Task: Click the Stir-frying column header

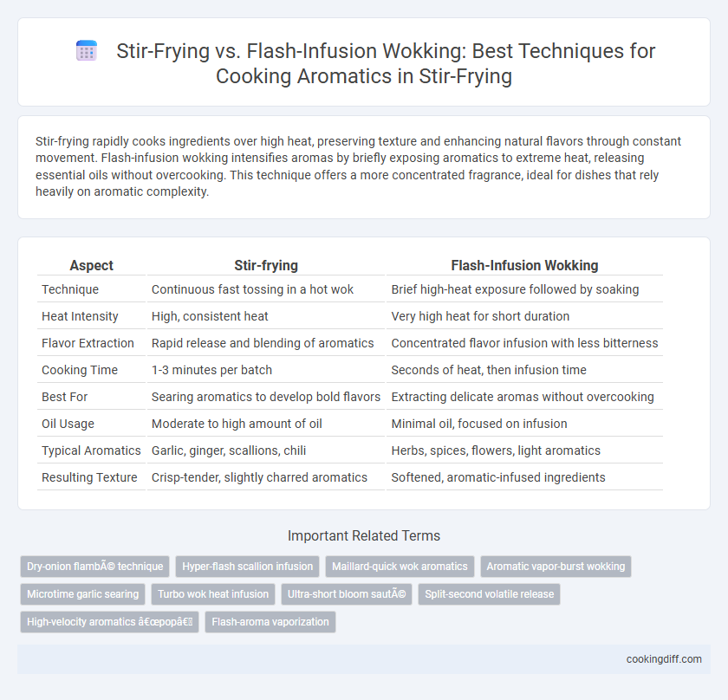Action: coord(266,265)
